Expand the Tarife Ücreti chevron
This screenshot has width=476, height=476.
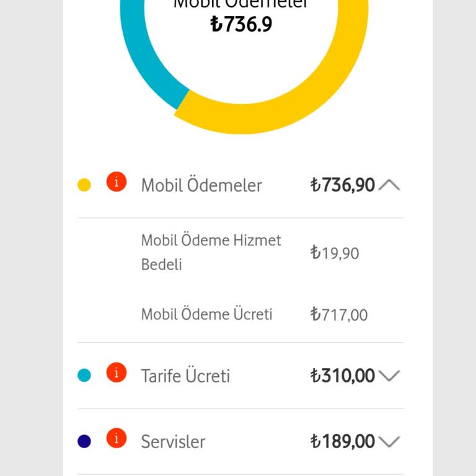pyautogui.click(x=389, y=376)
